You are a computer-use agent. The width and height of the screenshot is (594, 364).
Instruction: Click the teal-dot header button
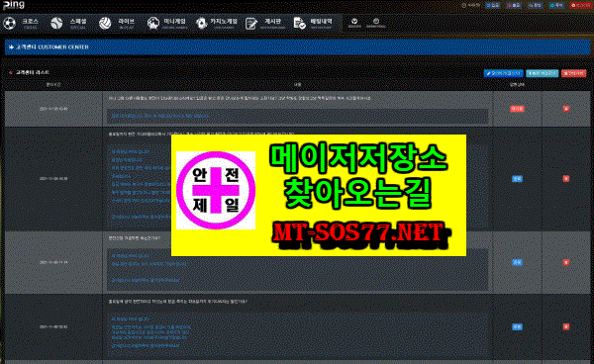[x=556, y=5]
